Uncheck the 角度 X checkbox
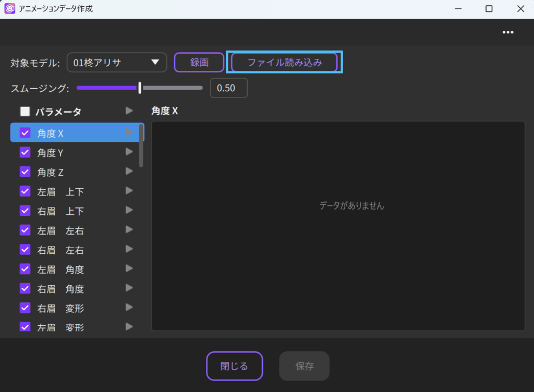 click(x=25, y=133)
